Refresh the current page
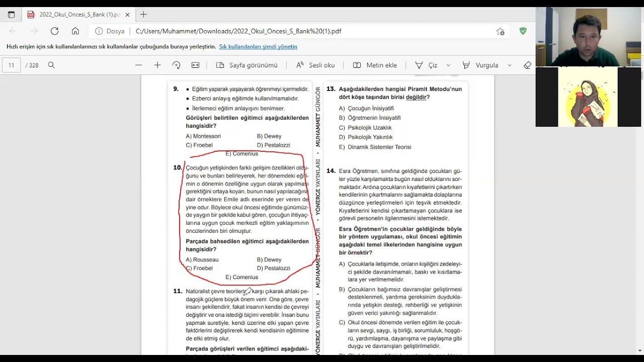Screen dimensions: 644x362 [x=54, y=31]
